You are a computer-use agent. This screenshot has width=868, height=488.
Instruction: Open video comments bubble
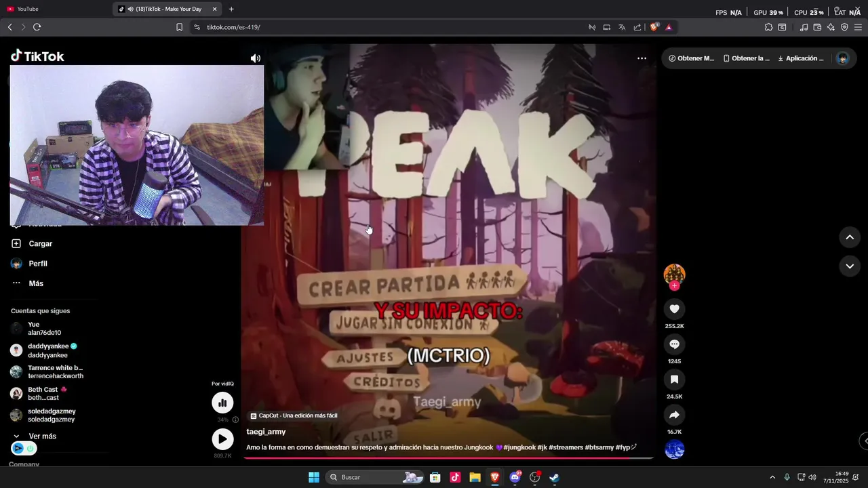674,344
